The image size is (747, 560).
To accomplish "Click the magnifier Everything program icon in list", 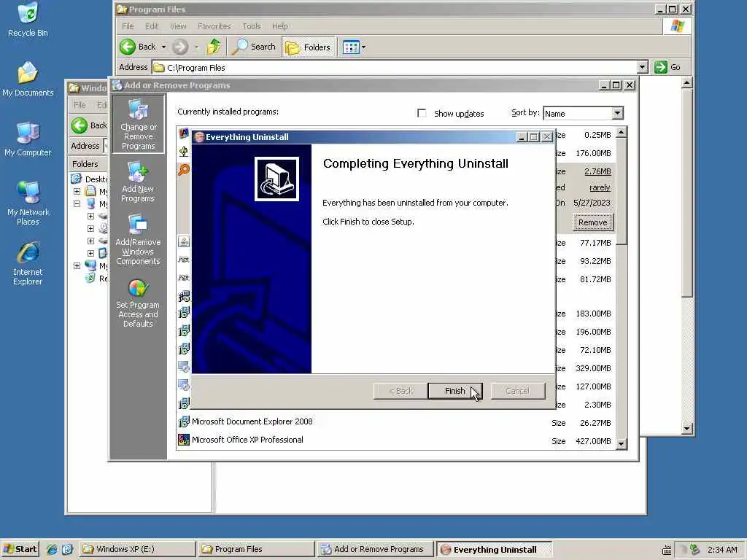I will coord(183,170).
